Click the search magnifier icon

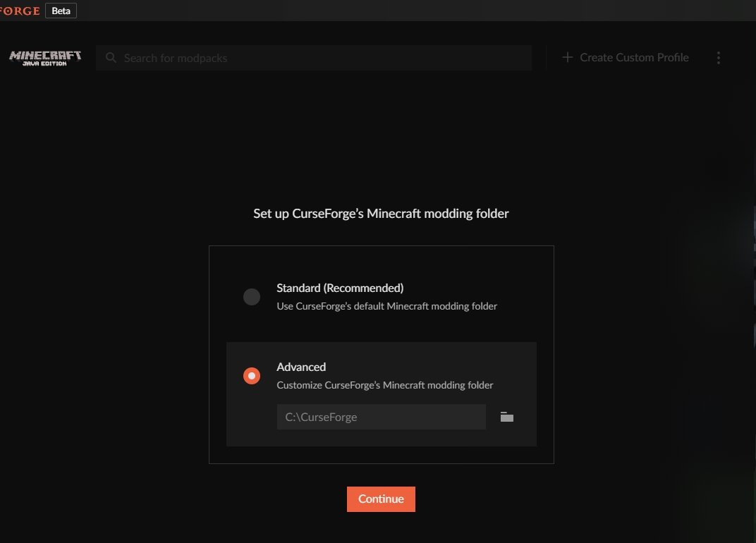[x=111, y=58]
